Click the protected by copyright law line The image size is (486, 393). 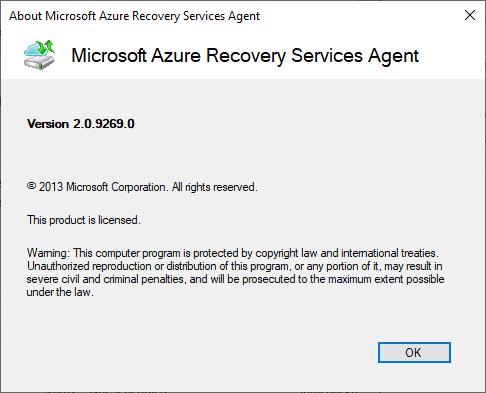[233, 253]
